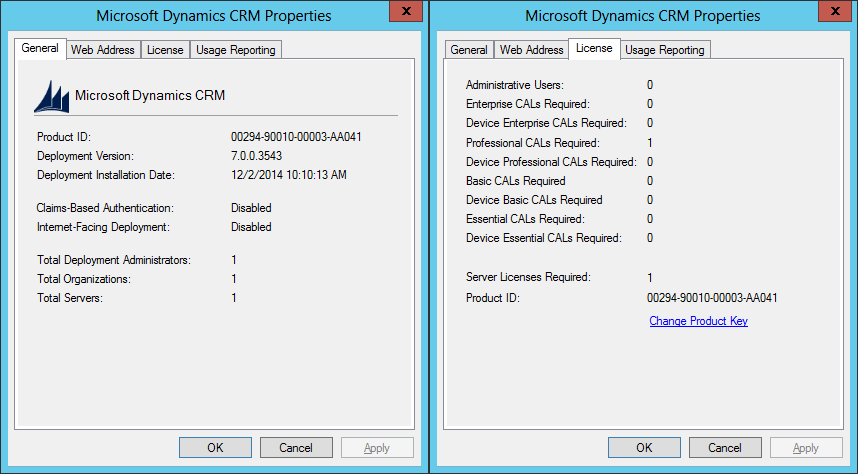Click Device Essential CALs Required label

click(x=543, y=238)
